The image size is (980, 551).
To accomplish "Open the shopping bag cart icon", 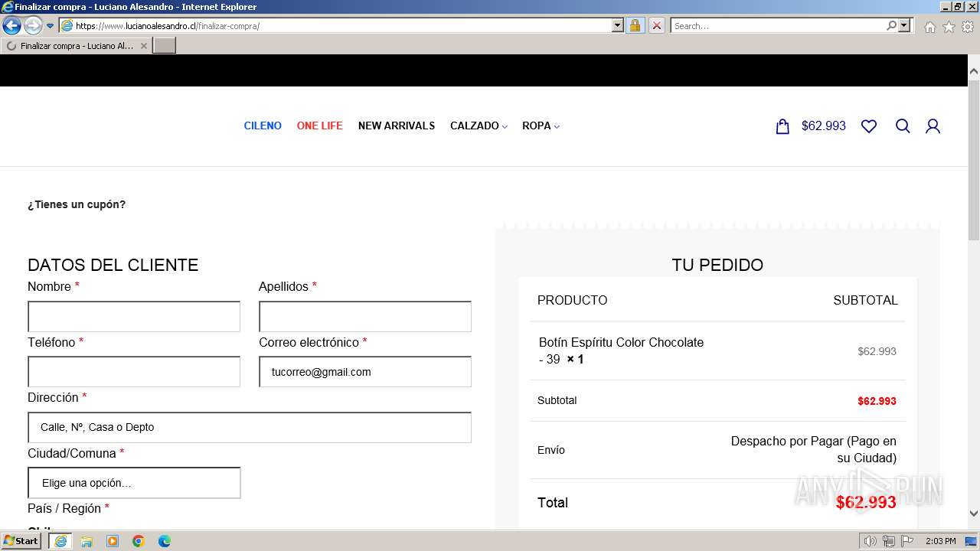I will (782, 126).
